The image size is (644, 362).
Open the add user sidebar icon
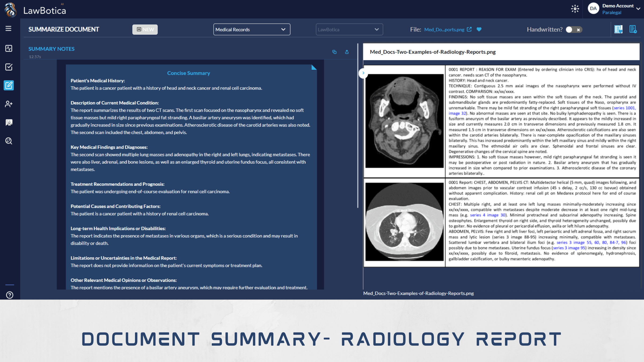pos(9,104)
